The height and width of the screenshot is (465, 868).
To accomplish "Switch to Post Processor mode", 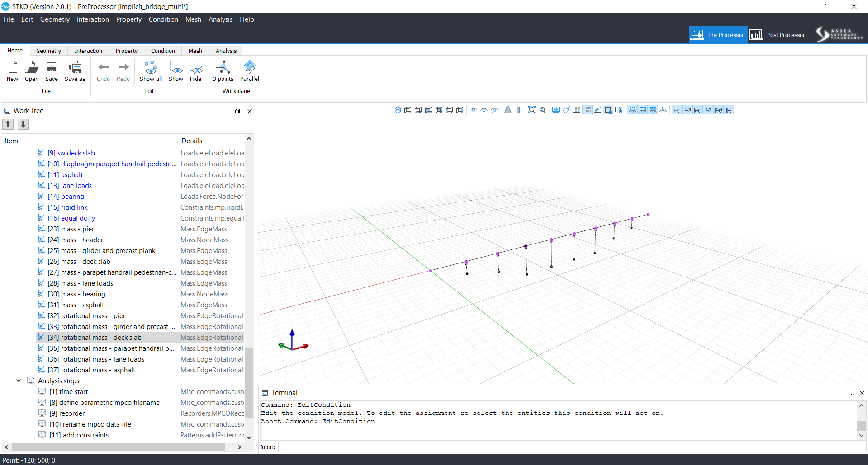I will 777,35.
